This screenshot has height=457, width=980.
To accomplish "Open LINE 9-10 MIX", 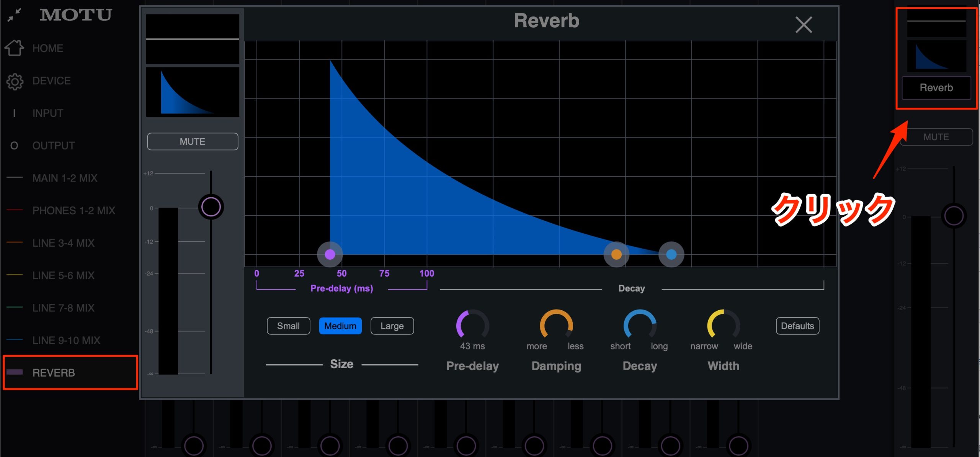I will coord(66,340).
